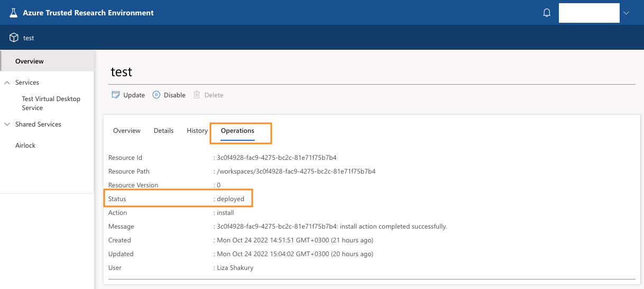Open the notifications bell
The width and height of the screenshot is (644, 289).
547,13
